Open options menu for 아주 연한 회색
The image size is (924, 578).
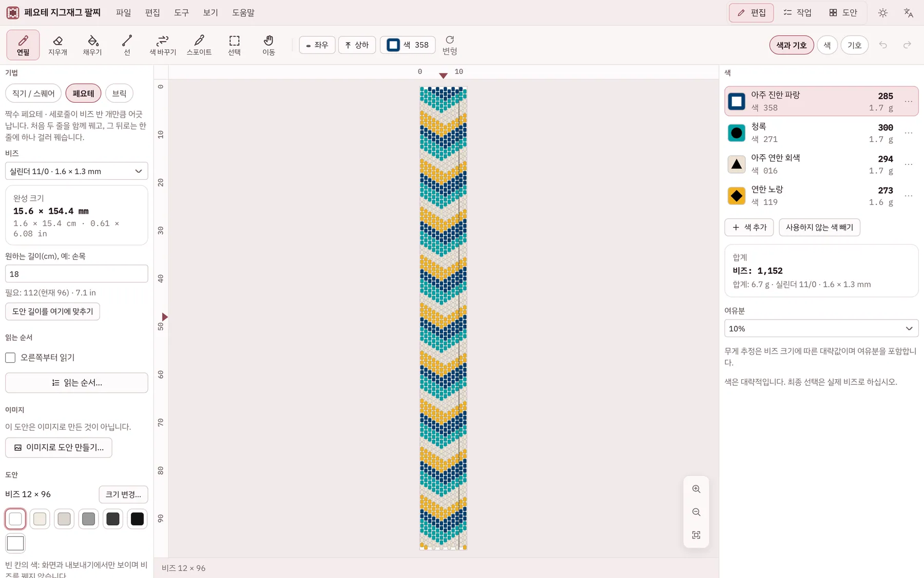(908, 164)
